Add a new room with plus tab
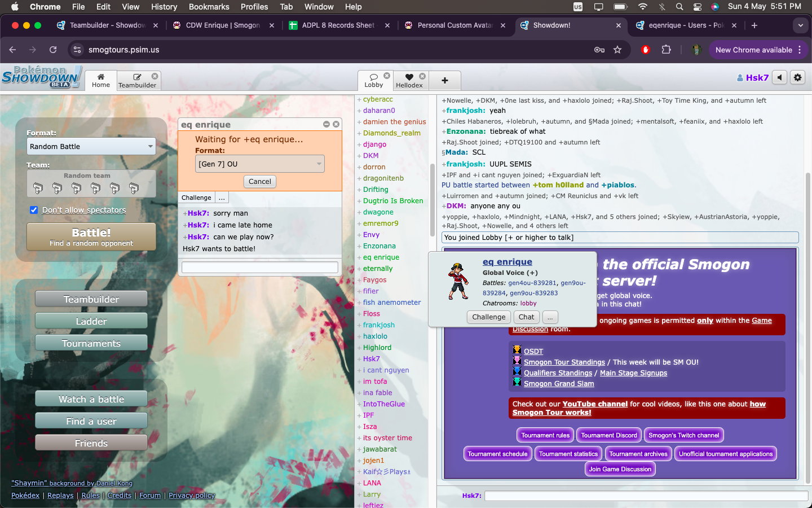Screen dimensions: 812x508 click(445, 81)
